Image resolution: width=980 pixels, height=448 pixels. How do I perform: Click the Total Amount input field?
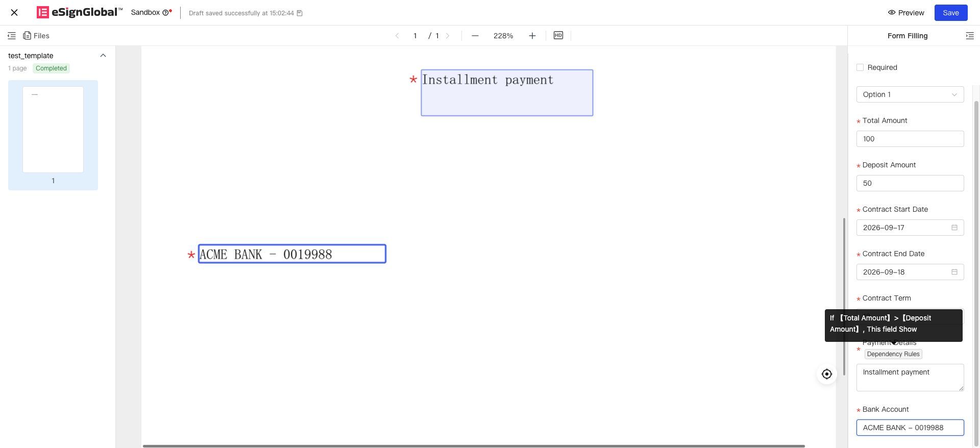910,139
